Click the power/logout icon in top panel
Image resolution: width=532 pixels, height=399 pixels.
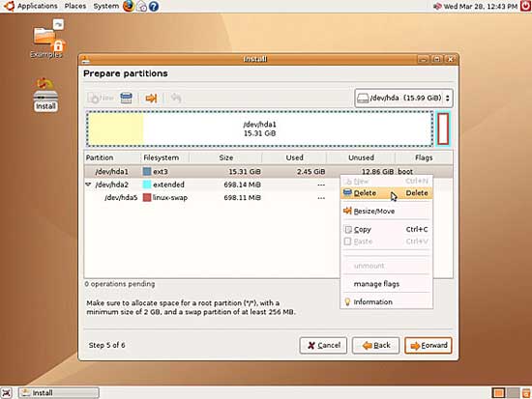(x=525, y=6)
